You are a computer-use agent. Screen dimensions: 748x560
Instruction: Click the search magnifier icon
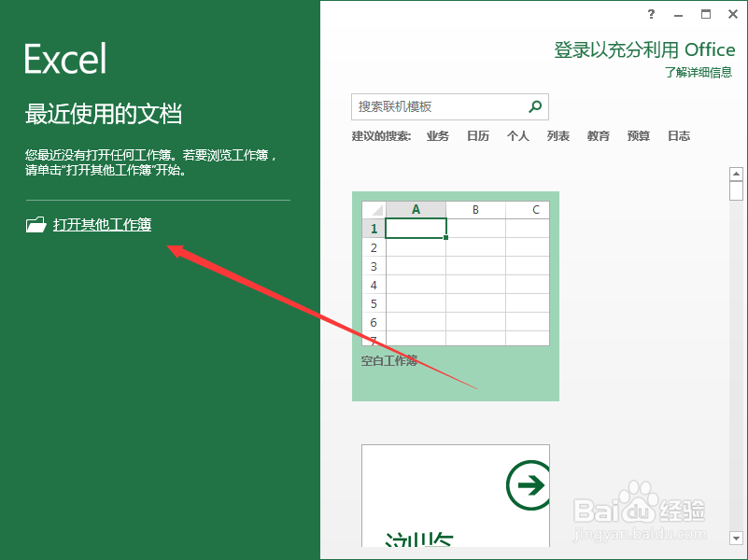tap(534, 106)
